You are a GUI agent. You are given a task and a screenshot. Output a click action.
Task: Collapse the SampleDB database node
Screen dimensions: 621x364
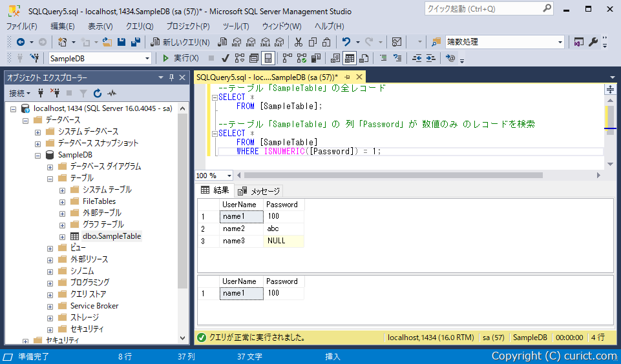[x=37, y=155]
